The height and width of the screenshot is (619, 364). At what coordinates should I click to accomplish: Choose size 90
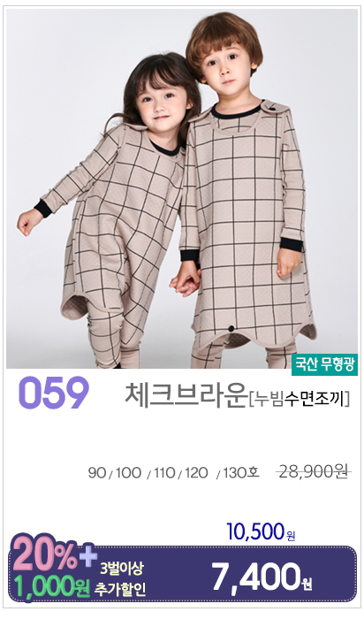coord(97,472)
